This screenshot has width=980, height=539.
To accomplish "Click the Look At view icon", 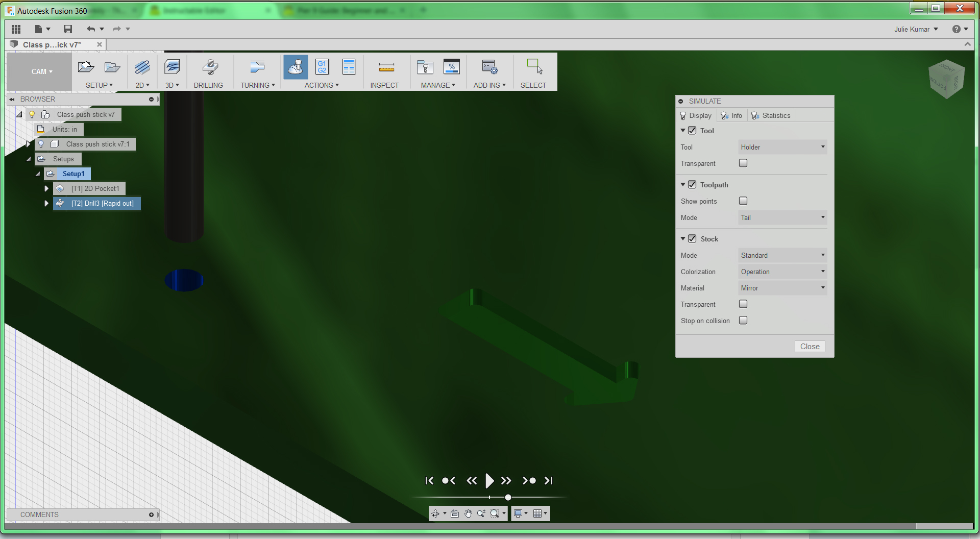I will tap(454, 513).
